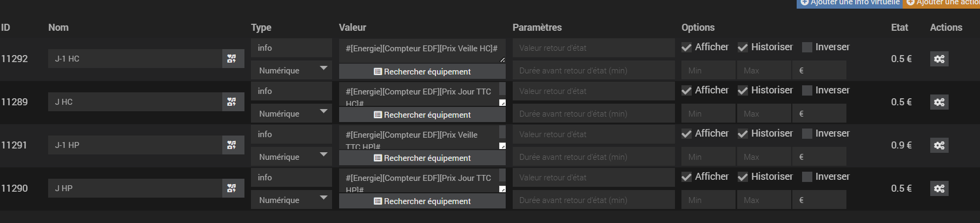Click the icon picker beside J HC name
Screen dimensions: 980x223
[x=232, y=102]
